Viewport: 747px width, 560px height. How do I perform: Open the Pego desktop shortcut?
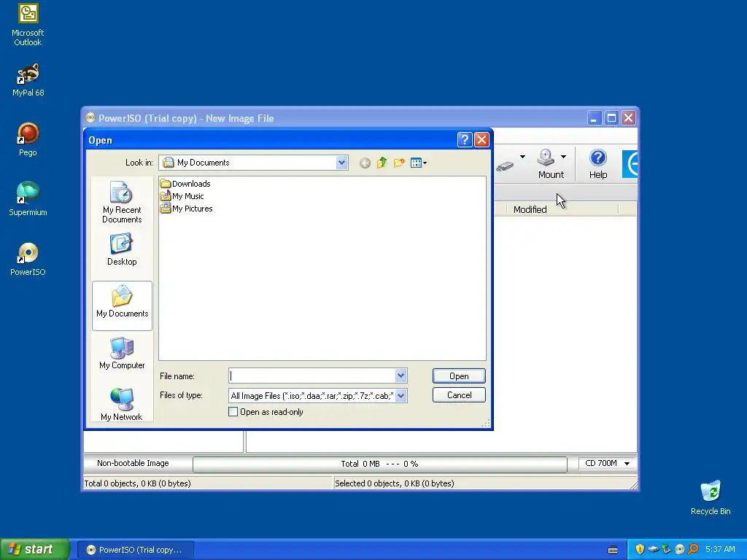28,139
